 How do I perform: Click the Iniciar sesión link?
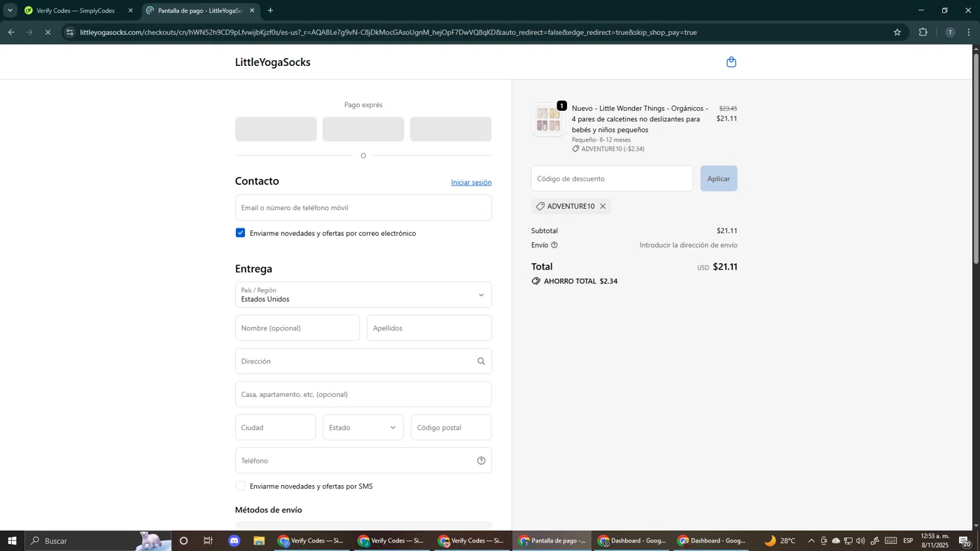pos(471,182)
